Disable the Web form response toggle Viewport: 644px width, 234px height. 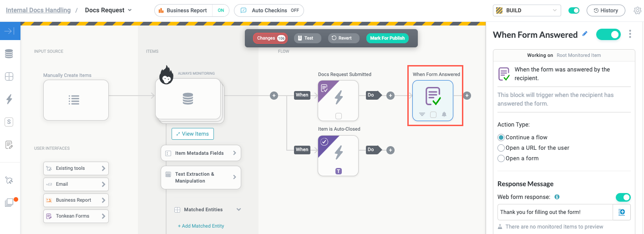coord(623,197)
